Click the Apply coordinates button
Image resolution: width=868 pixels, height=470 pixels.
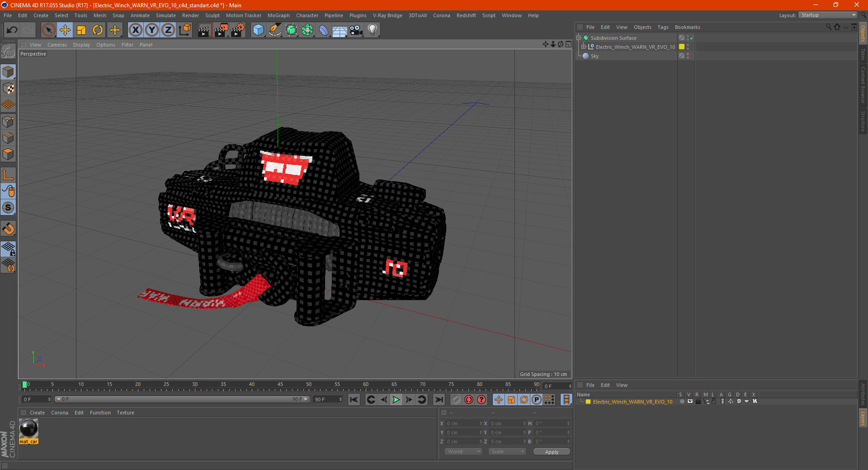552,452
